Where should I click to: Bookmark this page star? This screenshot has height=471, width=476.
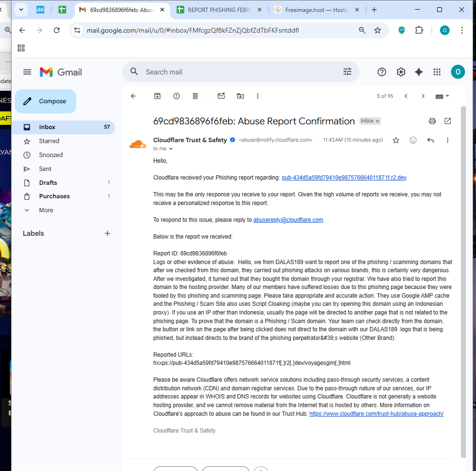(x=377, y=30)
